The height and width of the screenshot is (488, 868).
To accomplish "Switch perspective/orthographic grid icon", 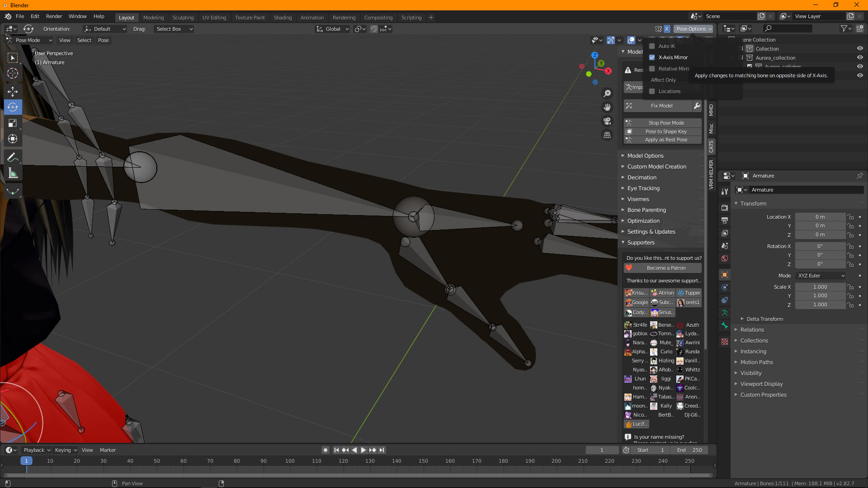I will pos(607,135).
